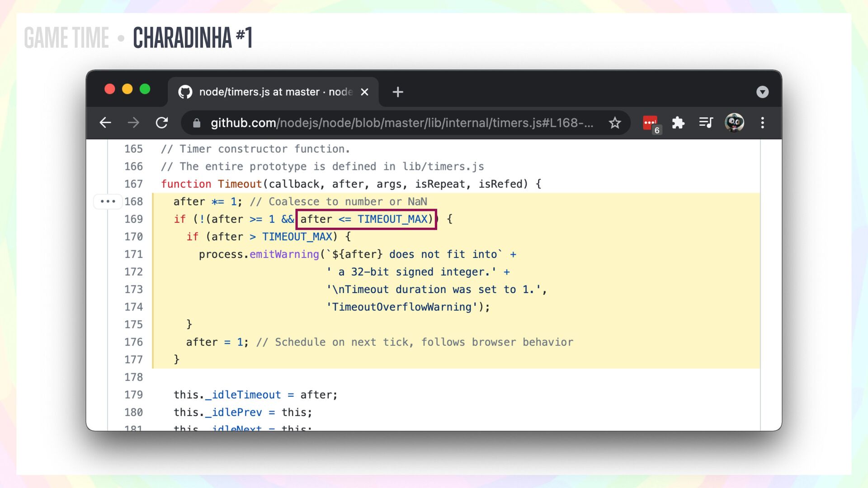The image size is (868, 488).
Task: Click '_idlePrev' on line 180
Action: [234, 413]
